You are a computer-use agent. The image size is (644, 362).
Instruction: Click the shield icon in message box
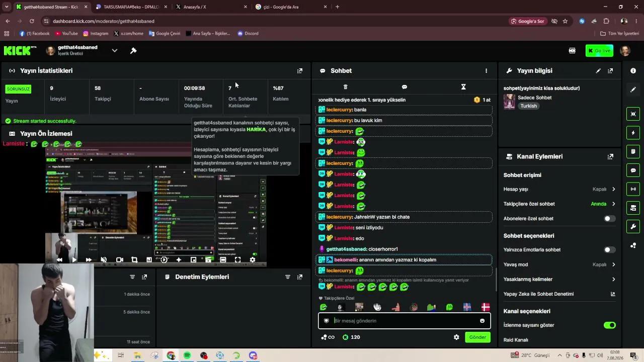(326, 321)
